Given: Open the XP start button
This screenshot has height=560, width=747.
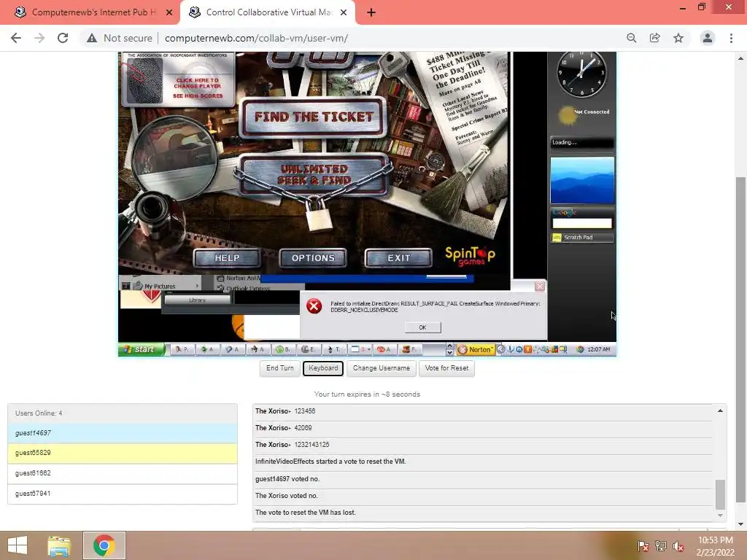Looking at the screenshot, I should [142, 349].
